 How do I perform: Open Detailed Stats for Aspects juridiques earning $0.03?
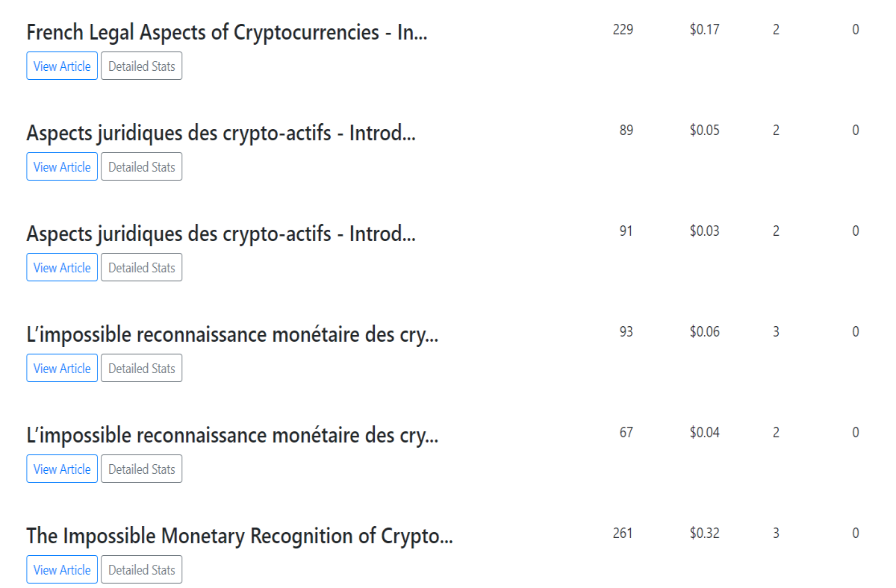tap(142, 267)
